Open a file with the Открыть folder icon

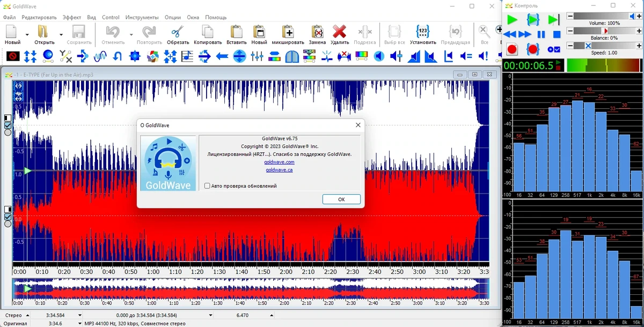[x=43, y=32]
